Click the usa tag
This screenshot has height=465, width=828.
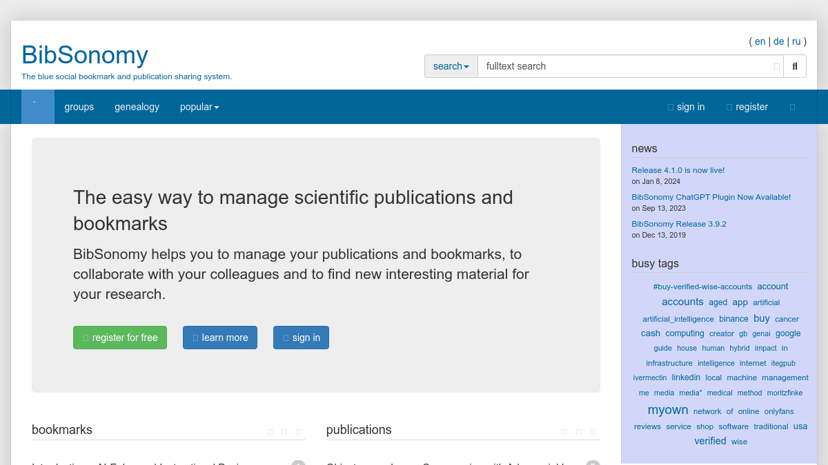click(800, 426)
